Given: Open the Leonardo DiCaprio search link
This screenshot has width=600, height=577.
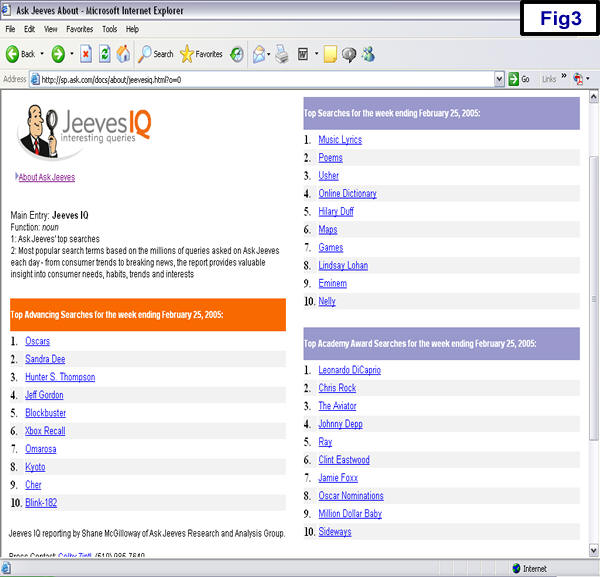Looking at the screenshot, I should coord(350,370).
